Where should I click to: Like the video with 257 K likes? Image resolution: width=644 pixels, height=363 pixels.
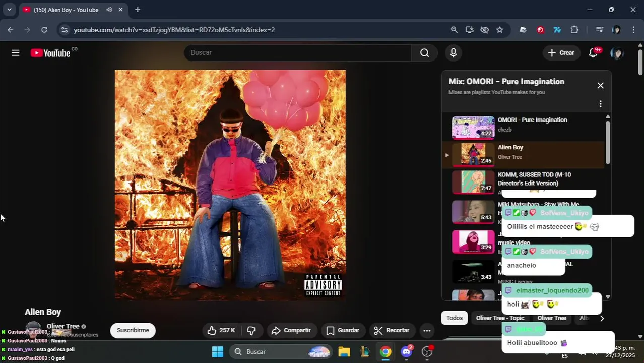[x=222, y=331]
